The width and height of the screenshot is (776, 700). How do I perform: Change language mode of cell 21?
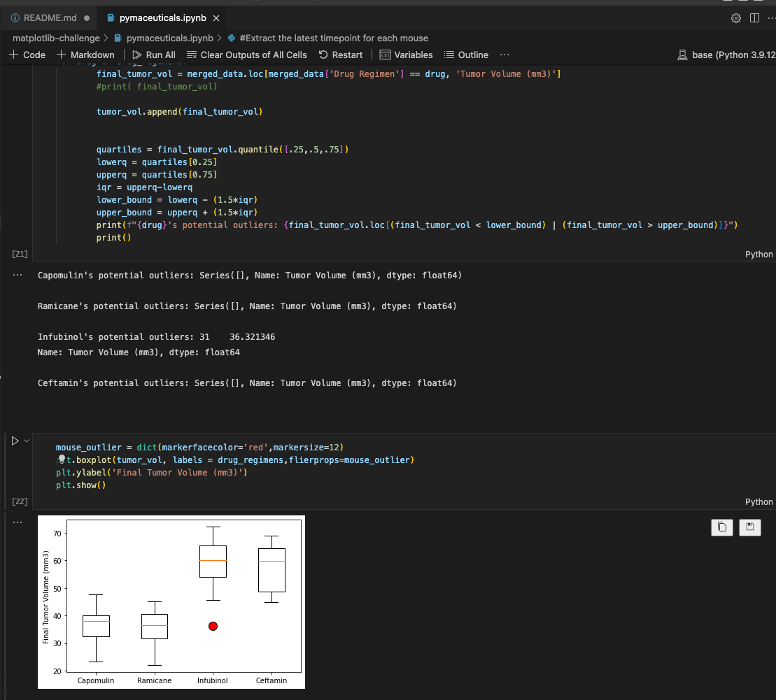[759, 255]
